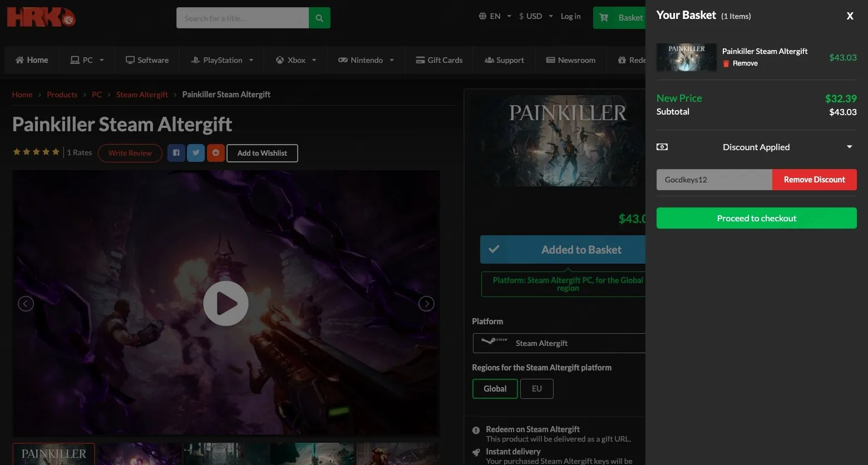Click Proceed to checkout button
868x465 pixels.
(x=757, y=218)
